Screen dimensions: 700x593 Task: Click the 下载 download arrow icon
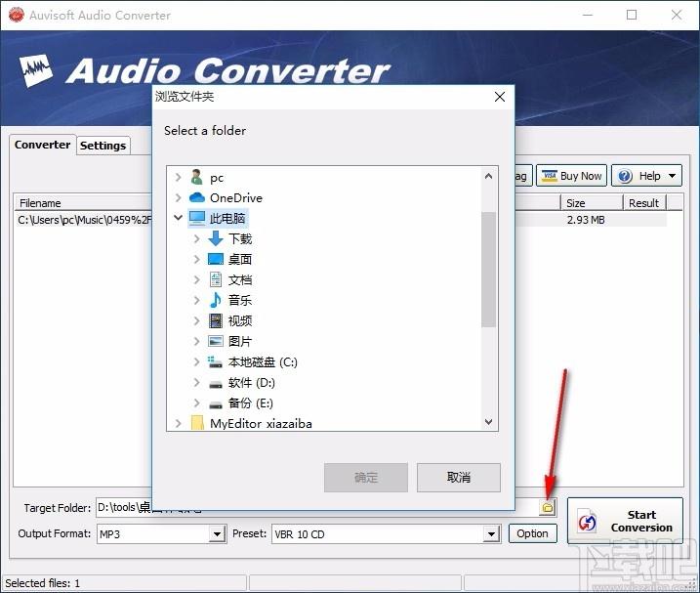(x=216, y=238)
